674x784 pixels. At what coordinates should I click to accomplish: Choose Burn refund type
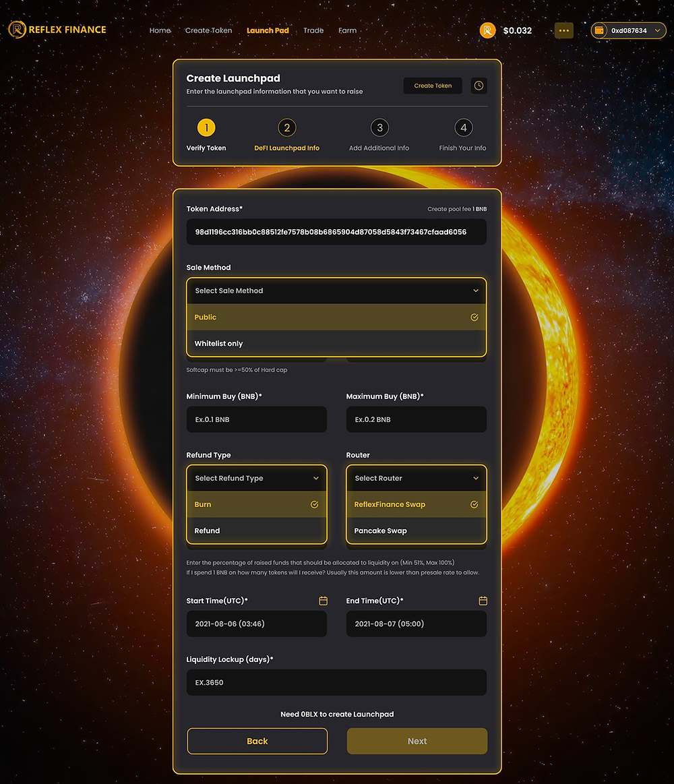click(257, 504)
